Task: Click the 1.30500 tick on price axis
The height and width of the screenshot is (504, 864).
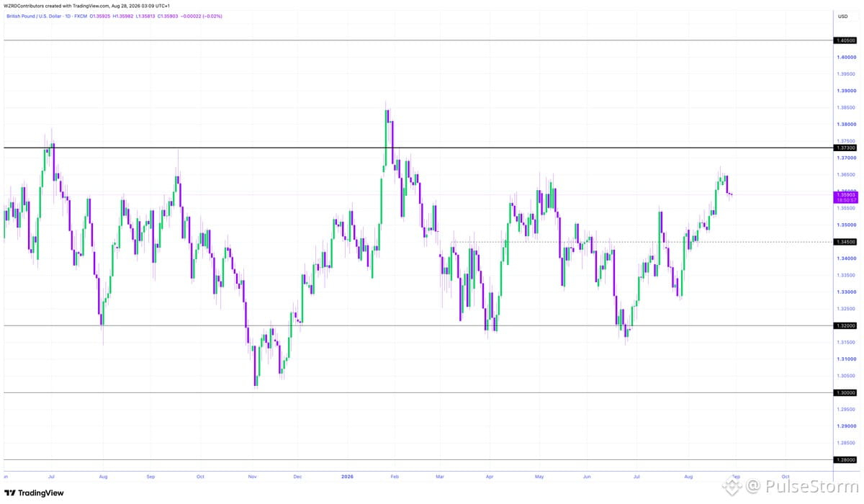Action: (845, 376)
